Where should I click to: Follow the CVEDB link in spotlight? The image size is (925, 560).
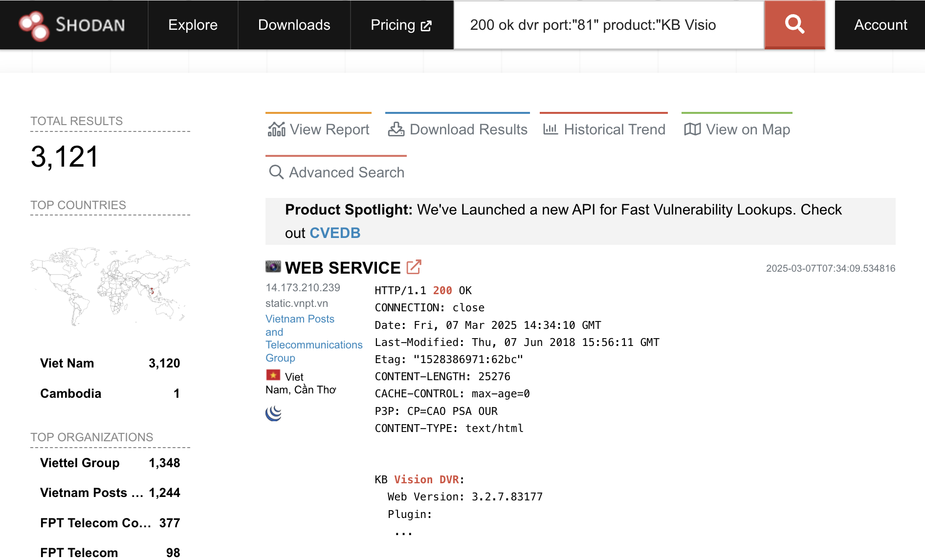(335, 233)
